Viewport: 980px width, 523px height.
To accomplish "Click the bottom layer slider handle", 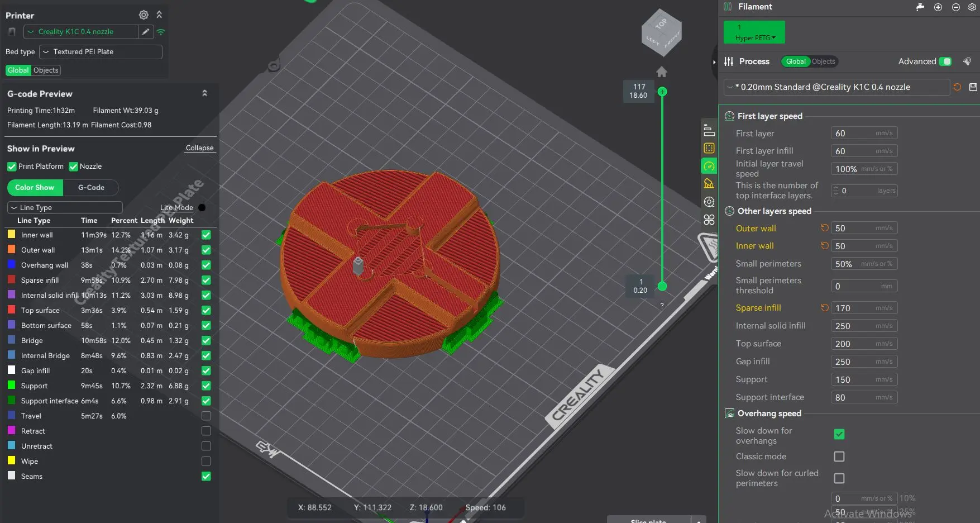I will click(x=662, y=287).
